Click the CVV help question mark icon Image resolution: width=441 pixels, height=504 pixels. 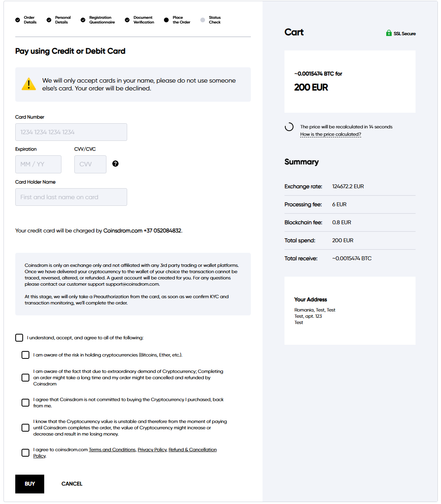point(115,164)
